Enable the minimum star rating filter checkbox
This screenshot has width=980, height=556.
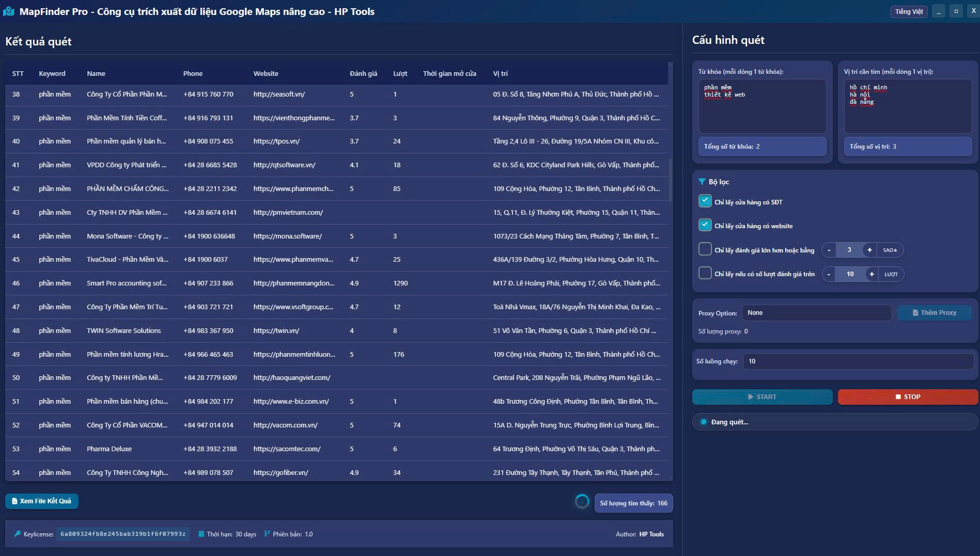click(x=705, y=249)
